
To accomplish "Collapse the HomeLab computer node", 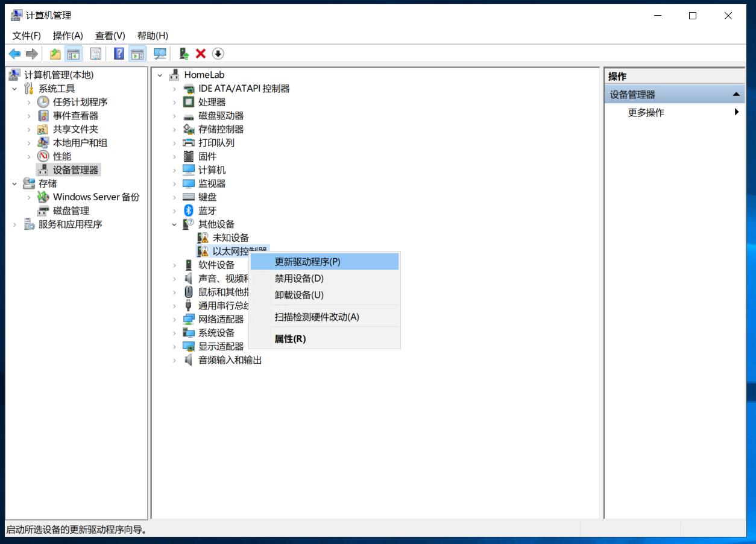I will point(160,75).
